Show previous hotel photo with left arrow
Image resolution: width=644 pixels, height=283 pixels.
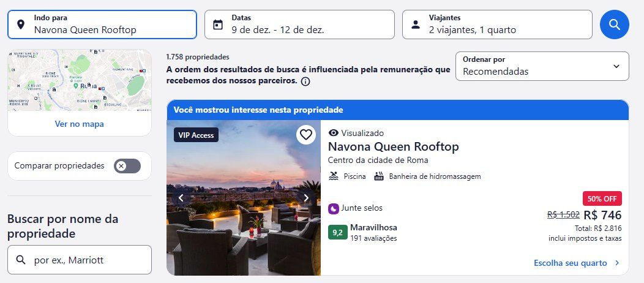(181, 198)
